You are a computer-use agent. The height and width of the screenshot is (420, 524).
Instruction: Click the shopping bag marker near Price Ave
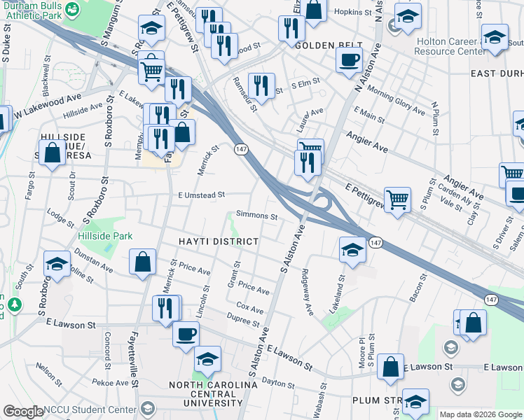[143, 264]
